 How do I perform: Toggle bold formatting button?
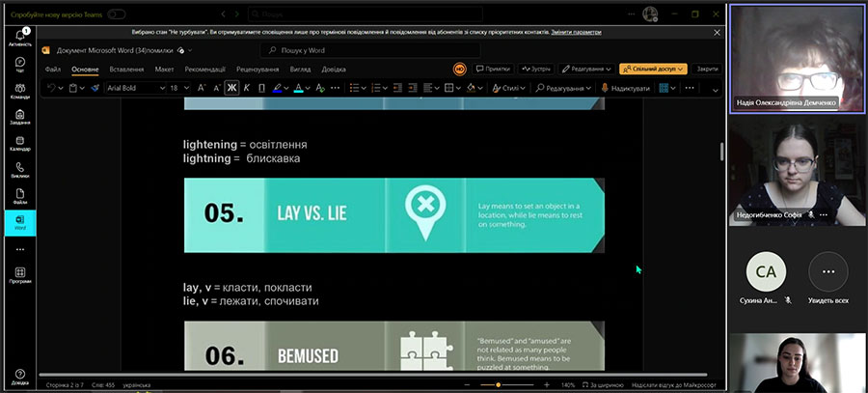(x=231, y=88)
